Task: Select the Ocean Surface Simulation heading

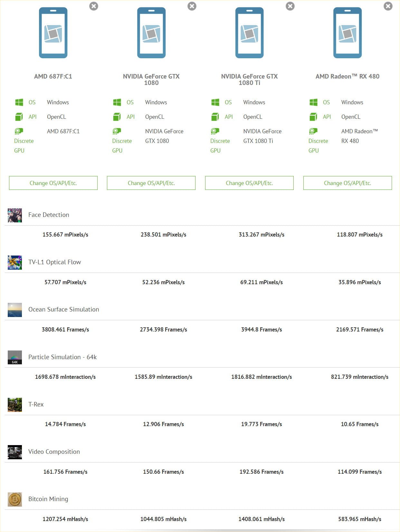Action: (x=63, y=309)
